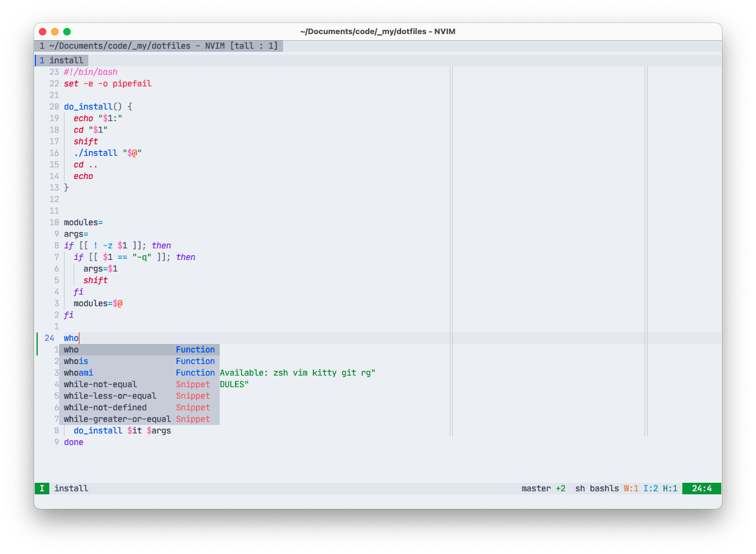
Task: Select the 'whois' completion item
Action: pyautogui.click(x=139, y=361)
